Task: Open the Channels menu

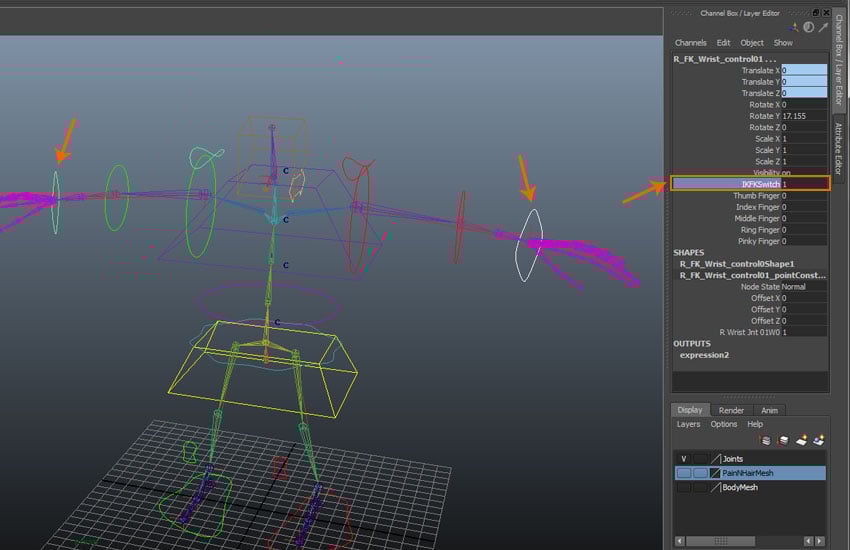Action: click(x=690, y=43)
